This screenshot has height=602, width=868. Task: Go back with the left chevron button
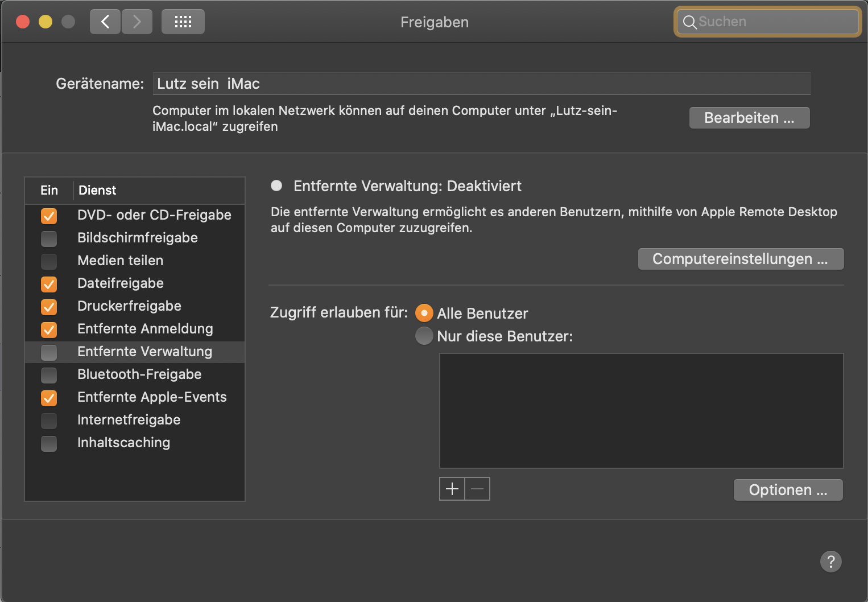[x=105, y=22]
